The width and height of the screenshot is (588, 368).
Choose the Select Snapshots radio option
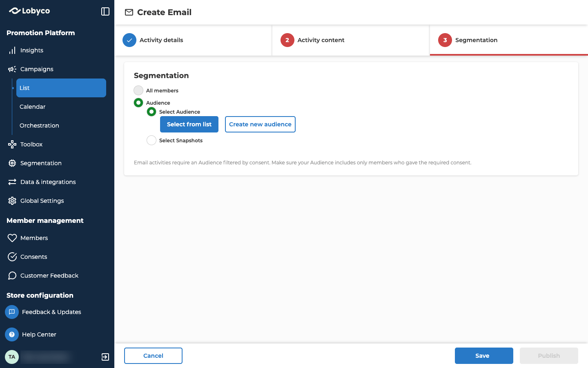point(151,140)
